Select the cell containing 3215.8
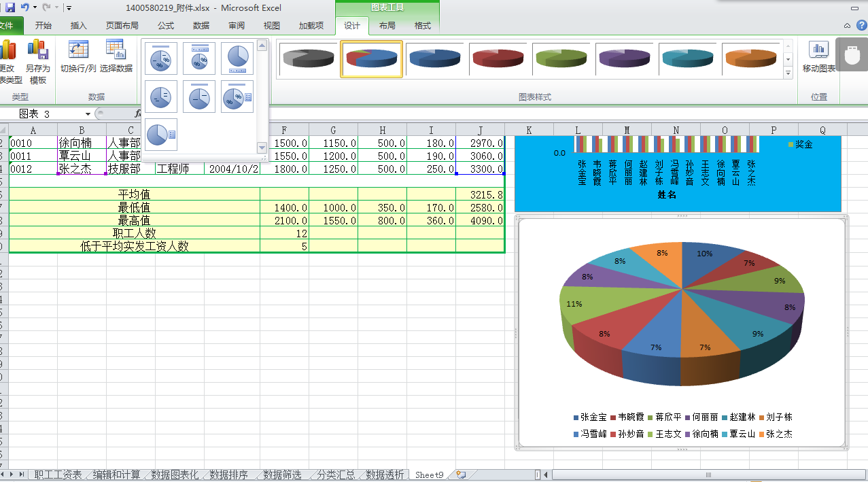 coord(481,194)
